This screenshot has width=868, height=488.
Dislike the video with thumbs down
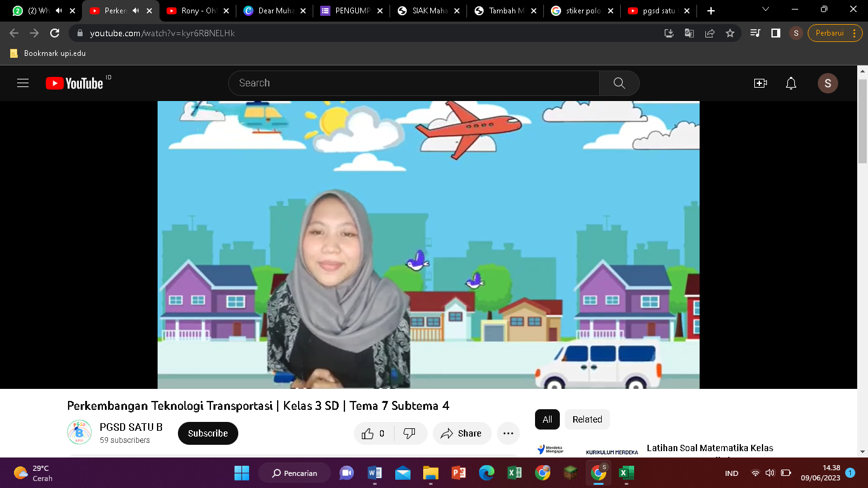tap(409, 433)
